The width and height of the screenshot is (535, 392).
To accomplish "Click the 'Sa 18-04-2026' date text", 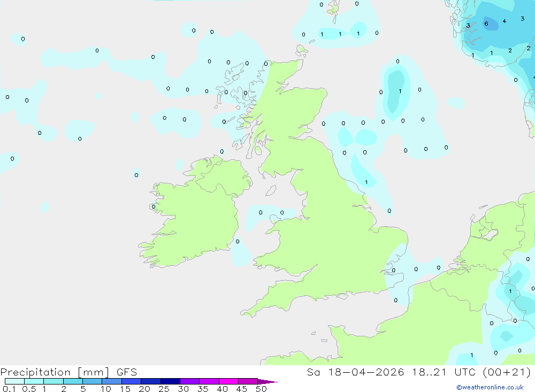I will point(355,372).
